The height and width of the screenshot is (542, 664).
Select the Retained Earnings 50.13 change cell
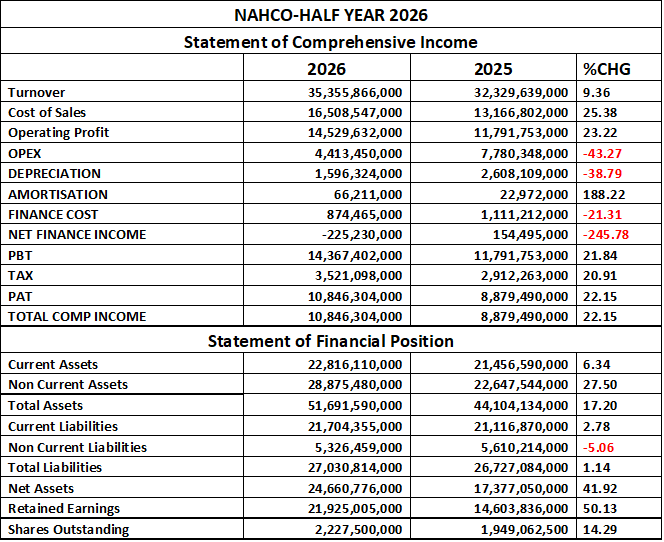[619, 508]
